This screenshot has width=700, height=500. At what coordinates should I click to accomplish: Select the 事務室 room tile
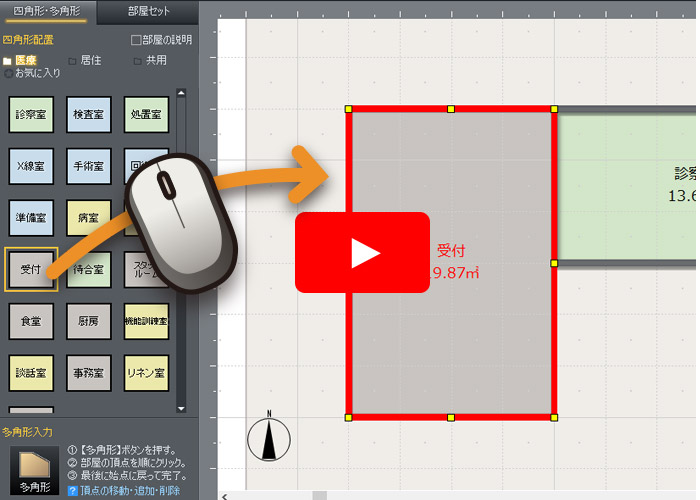tap(88, 372)
